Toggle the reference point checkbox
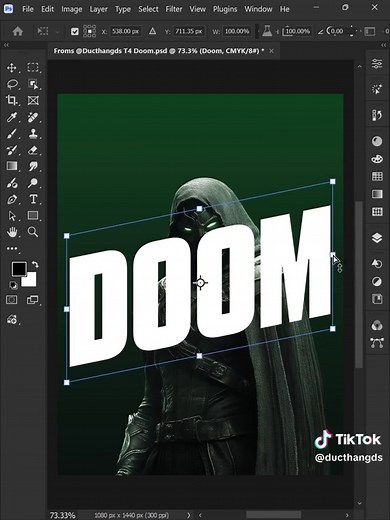Viewport: 390px width, 520px height. tap(75, 32)
